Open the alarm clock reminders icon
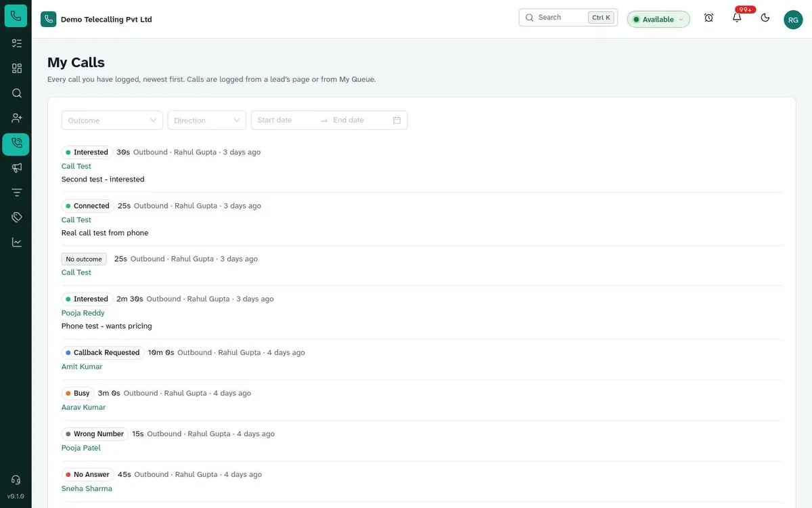Viewport: 812px width, 508px height. (708, 18)
